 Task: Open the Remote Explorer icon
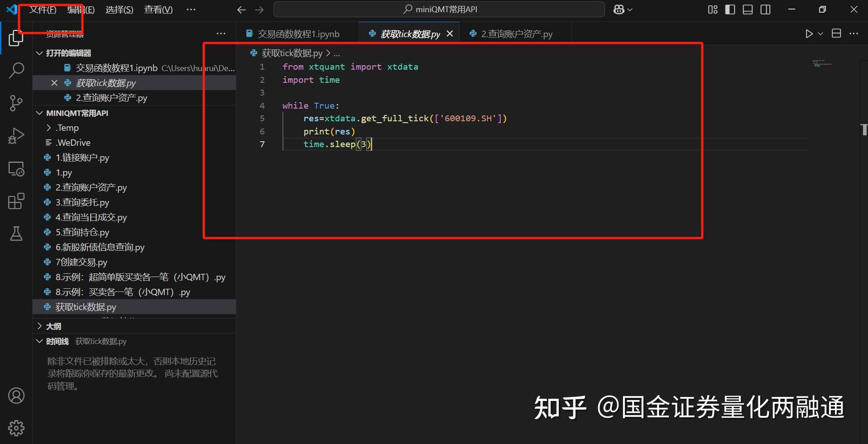coord(16,169)
